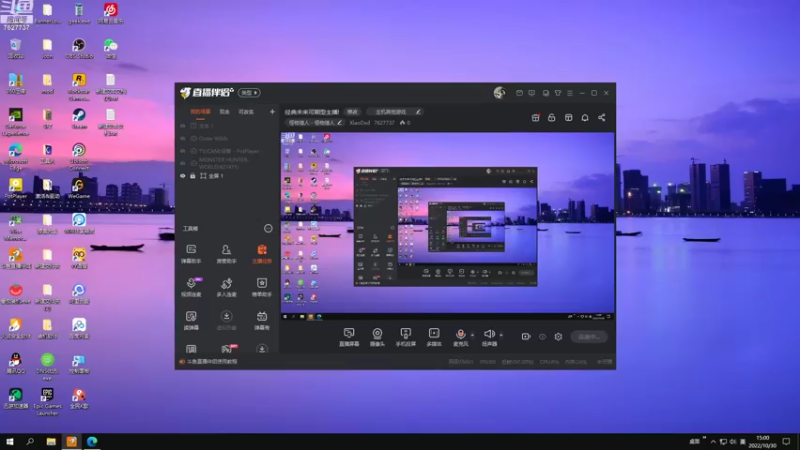Open the 榜单助手 ranking assistant tool
800x450 pixels.
262,287
